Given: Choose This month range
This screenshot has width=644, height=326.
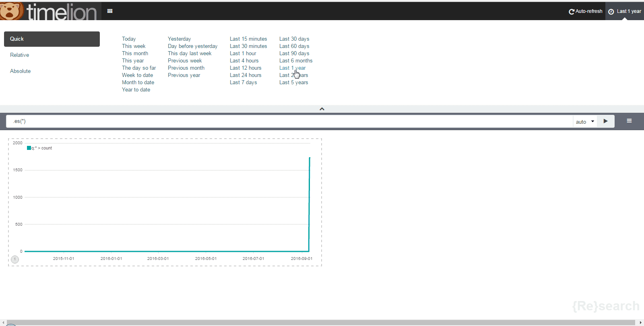Looking at the screenshot, I should (x=135, y=54).
